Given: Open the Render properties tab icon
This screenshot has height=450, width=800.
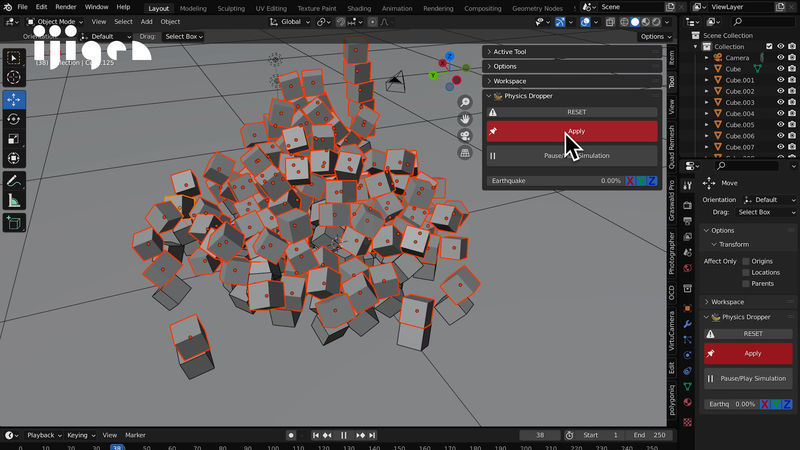Looking at the screenshot, I should pyautogui.click(x=687, y=205).
